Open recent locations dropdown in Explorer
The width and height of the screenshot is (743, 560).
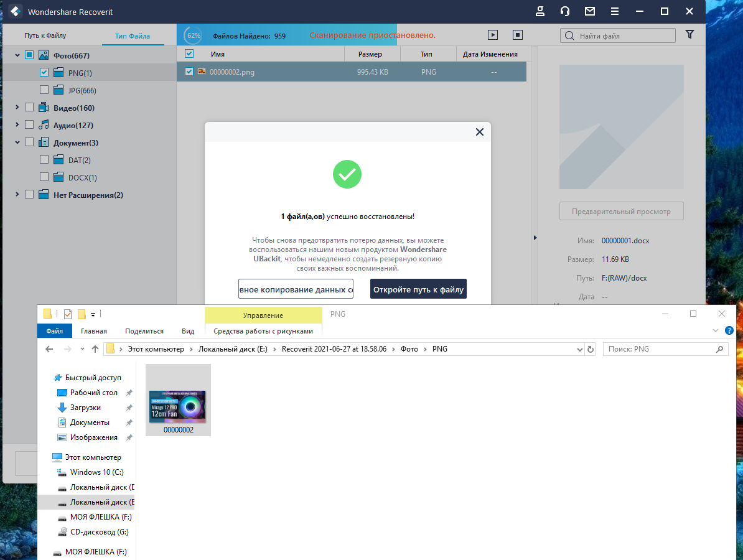(82, 349)
